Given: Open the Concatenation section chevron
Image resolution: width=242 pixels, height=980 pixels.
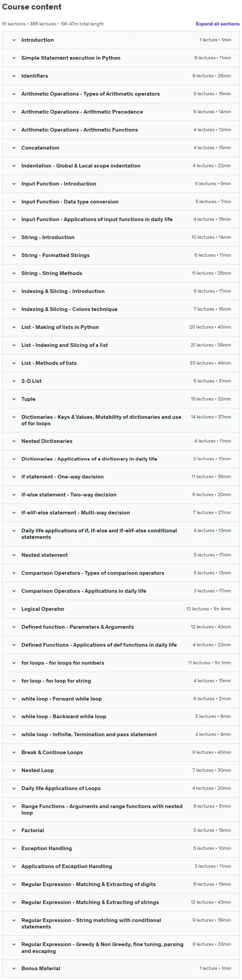Looking at the screenshot, I should pos(14,148).
